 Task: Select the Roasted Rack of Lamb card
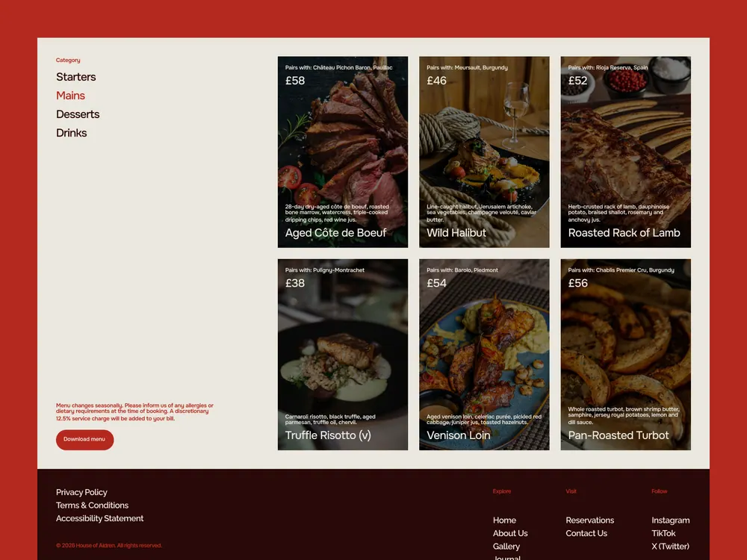(x=625, y=152)
